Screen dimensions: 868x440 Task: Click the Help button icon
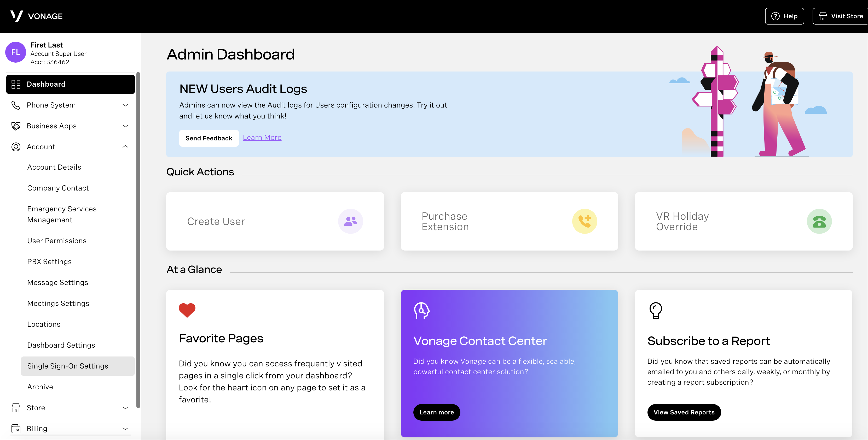(x=778, y=16)
